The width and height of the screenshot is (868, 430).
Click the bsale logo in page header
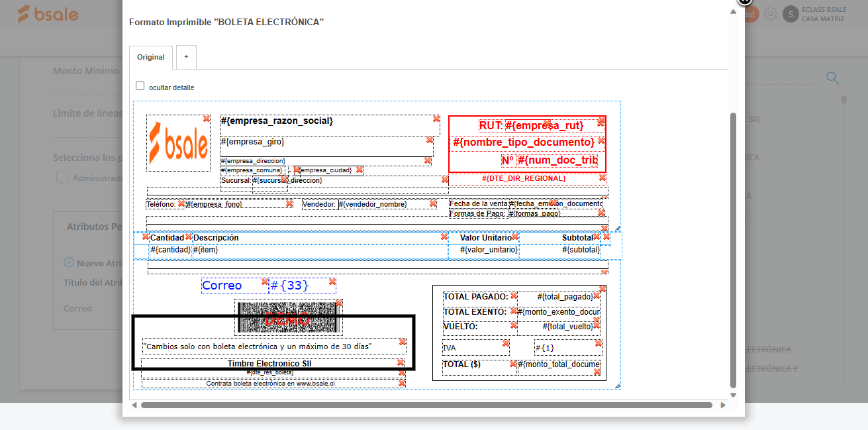click(x=48, y=15)
